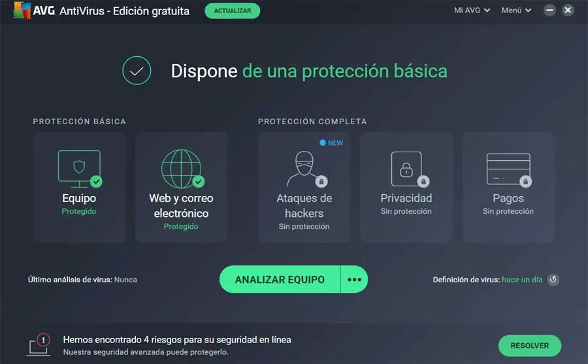Click the large checkmark status circle
The width and height of the screenshot is (588, 364).
[137, 71]
